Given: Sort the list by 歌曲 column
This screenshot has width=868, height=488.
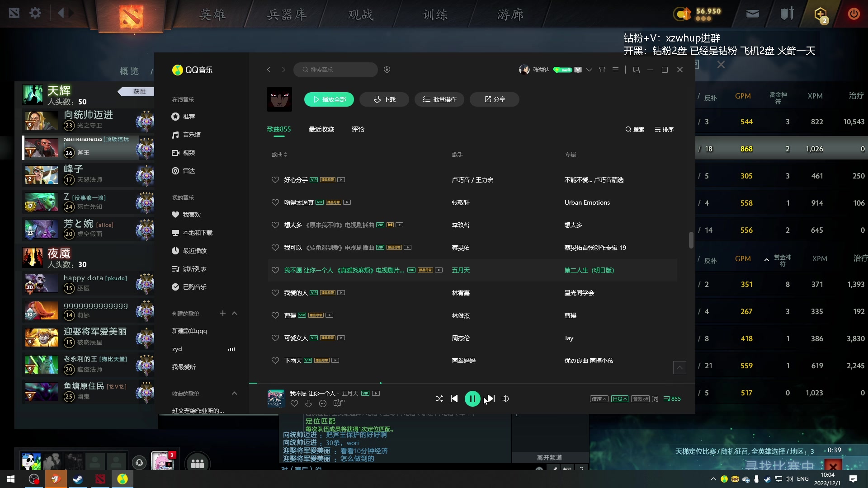Looking at the screenshot, I should (x=279, y=155).
